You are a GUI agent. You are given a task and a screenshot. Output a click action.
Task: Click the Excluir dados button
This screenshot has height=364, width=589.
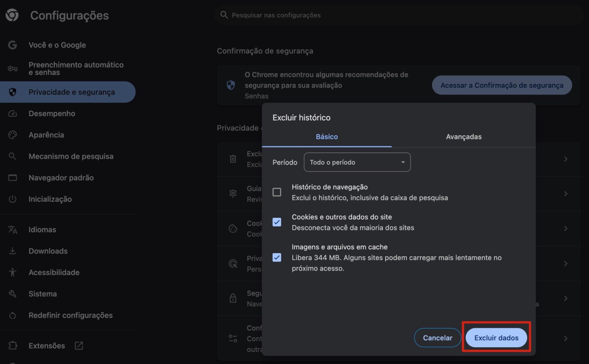496,338
